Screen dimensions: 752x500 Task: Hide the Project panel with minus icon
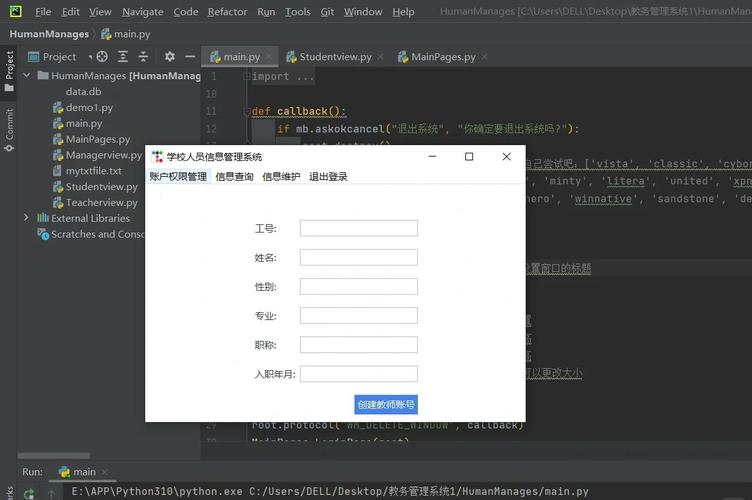pos(190,57)
